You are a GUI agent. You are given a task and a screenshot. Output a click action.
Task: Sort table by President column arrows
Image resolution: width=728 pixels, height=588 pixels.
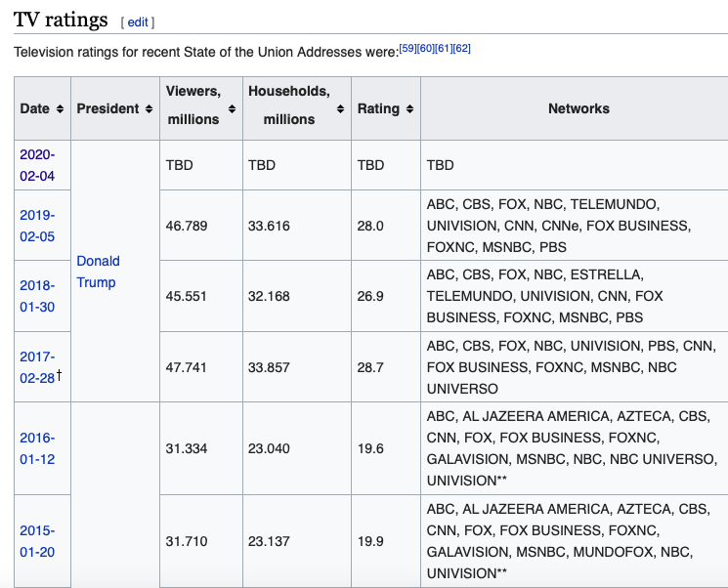149,108
